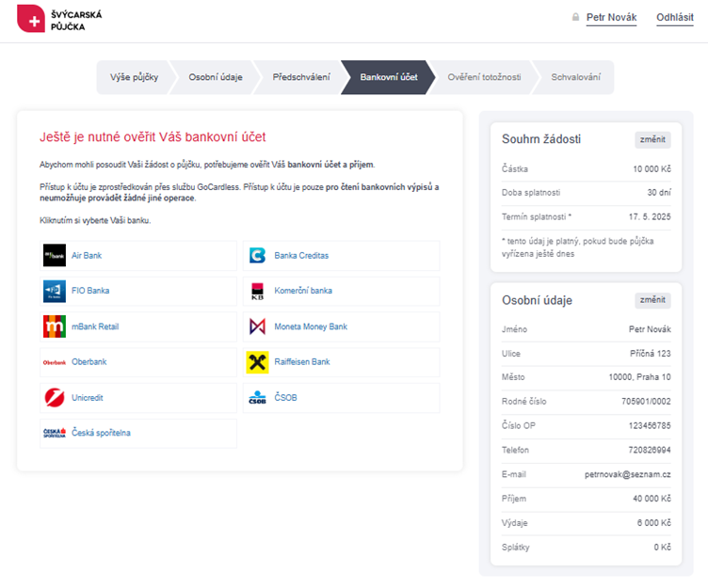Click the lock icon beside Petr Novák
Image resolution: width=708 pixels, height=588 pixels.
[x=575, y=17]
